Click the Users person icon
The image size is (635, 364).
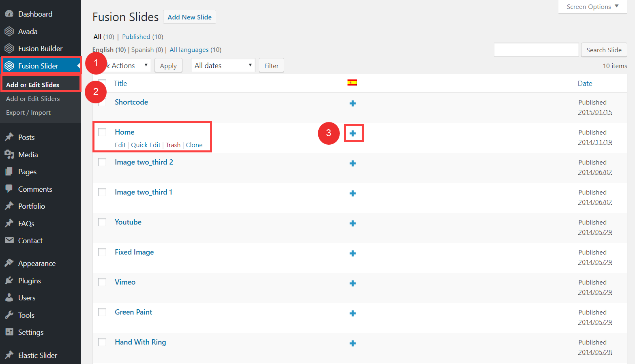9,298
